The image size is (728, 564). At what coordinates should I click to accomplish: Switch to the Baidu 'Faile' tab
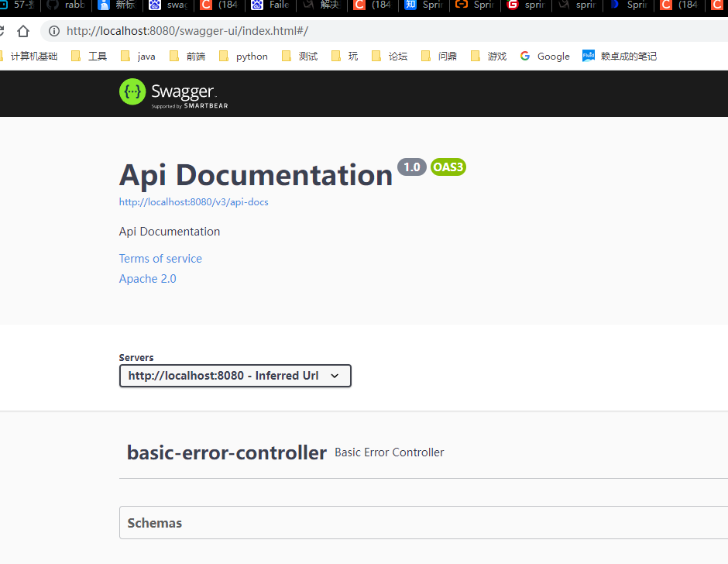coord(270,5)
